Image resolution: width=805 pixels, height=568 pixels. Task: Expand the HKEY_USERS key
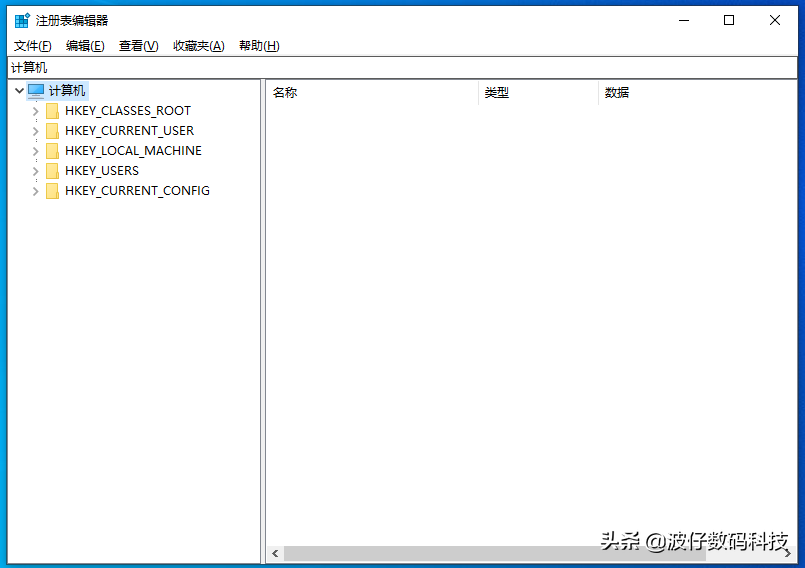click(35, 171)
